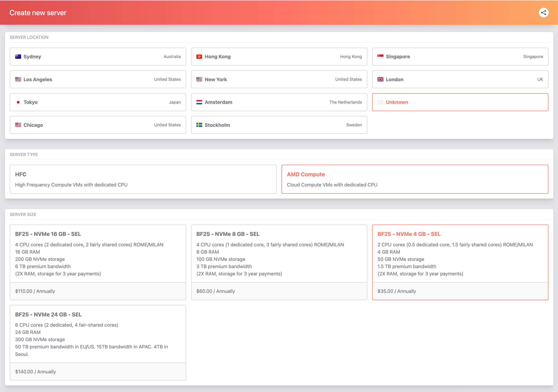Image resolution: width=558 pixels, height=392 pixels.
Task: Select BF25 NVMe 16 GB plan
Action: tap(98, 262)
